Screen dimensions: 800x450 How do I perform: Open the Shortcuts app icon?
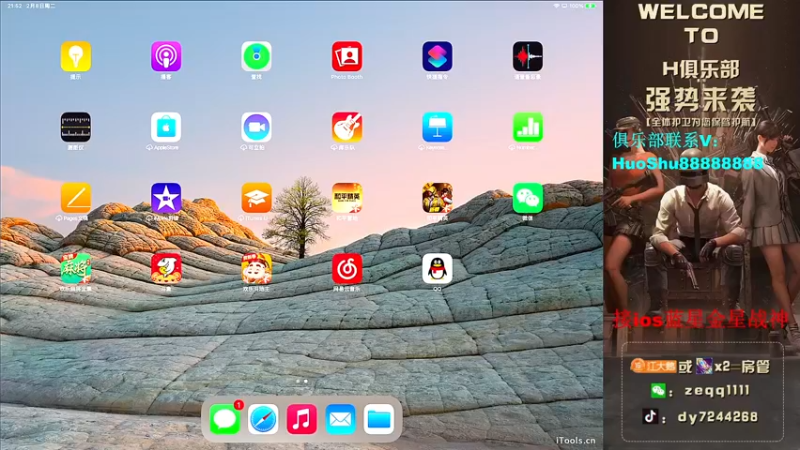437,56
